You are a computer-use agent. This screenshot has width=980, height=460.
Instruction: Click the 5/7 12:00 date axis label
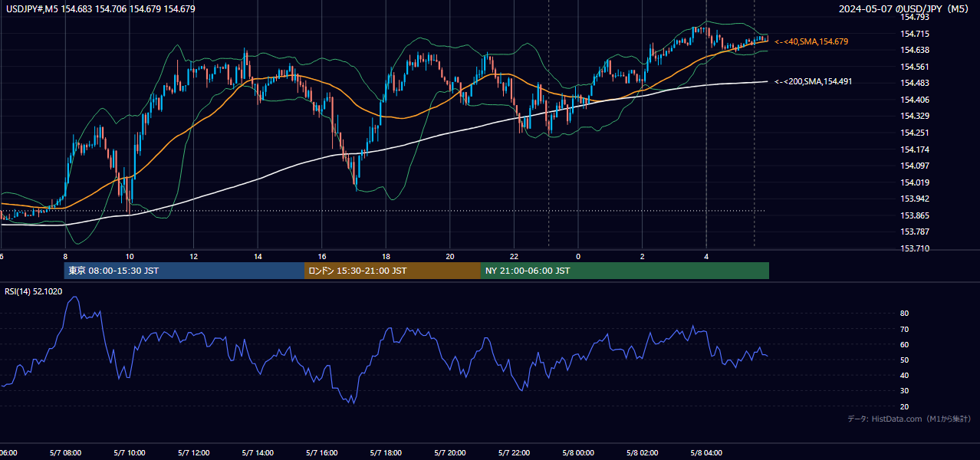click(193, 453)
